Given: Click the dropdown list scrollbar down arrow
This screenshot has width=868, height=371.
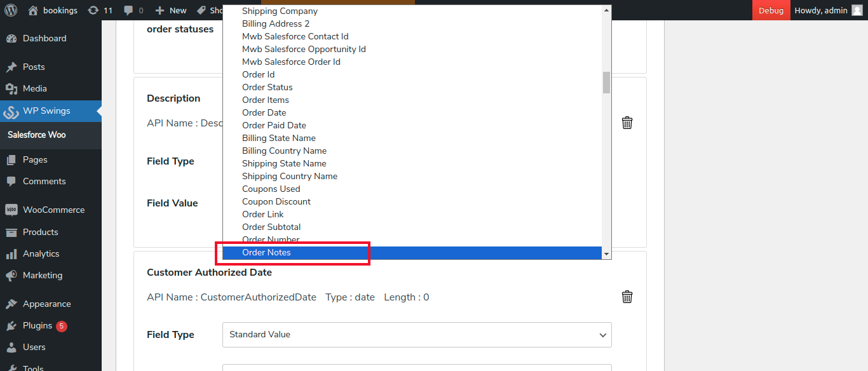Looking at the screenshot, I should point(607,254).
